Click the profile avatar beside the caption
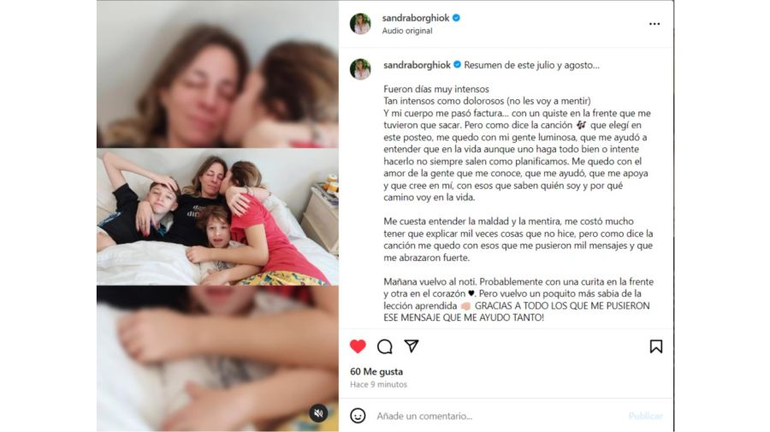Image resolution: width=770 pixels, height=432 pixels. 360,70
